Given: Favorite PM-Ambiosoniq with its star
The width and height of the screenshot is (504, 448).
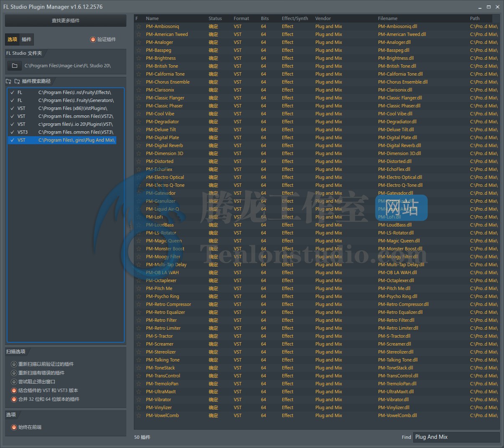Looking at the screenshot, I should pyautogui.click(x=138, y=26).
